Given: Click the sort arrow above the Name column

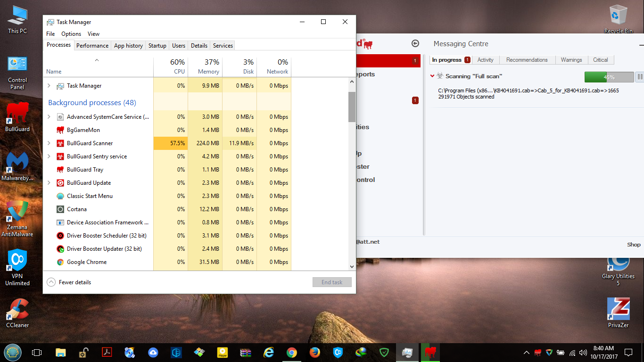Looking at the screenshot, I should (97, 60).
